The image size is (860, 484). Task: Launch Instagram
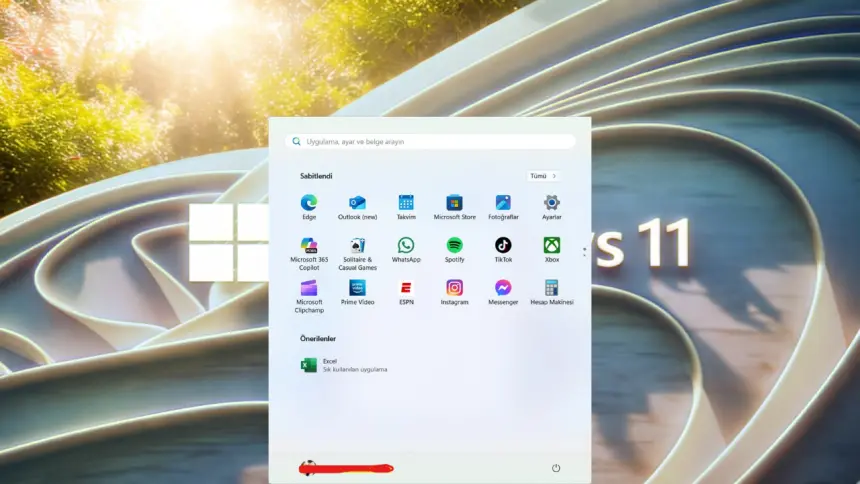pyautogui.click(x=455, y=292)
